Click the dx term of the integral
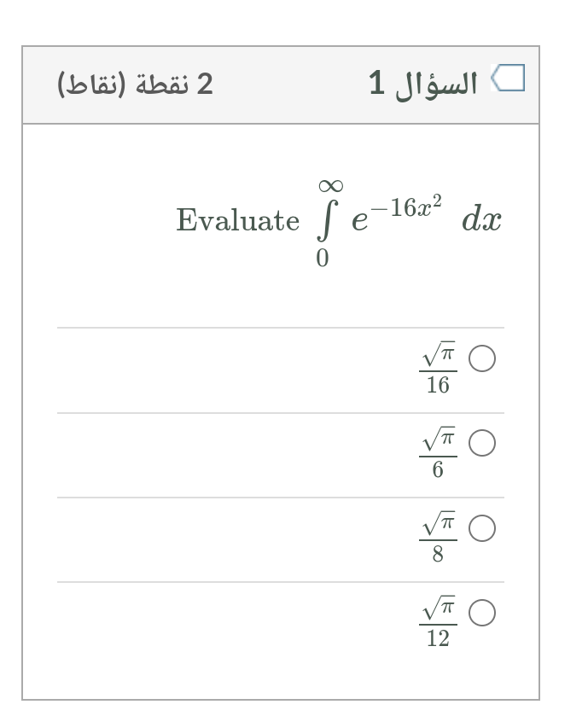The width and height of the screenshot is (588, 722). (x=481, y=219)
